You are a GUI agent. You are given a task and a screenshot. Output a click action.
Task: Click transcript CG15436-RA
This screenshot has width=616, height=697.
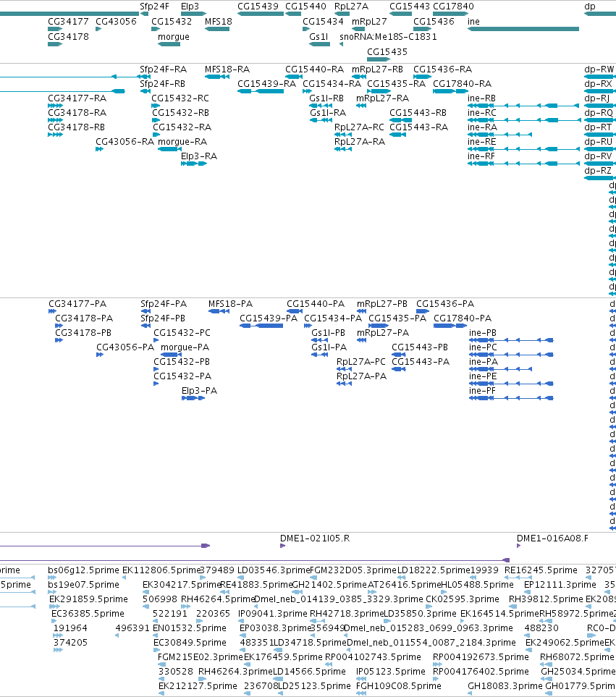pyautogui.click(x=443, y=69)
